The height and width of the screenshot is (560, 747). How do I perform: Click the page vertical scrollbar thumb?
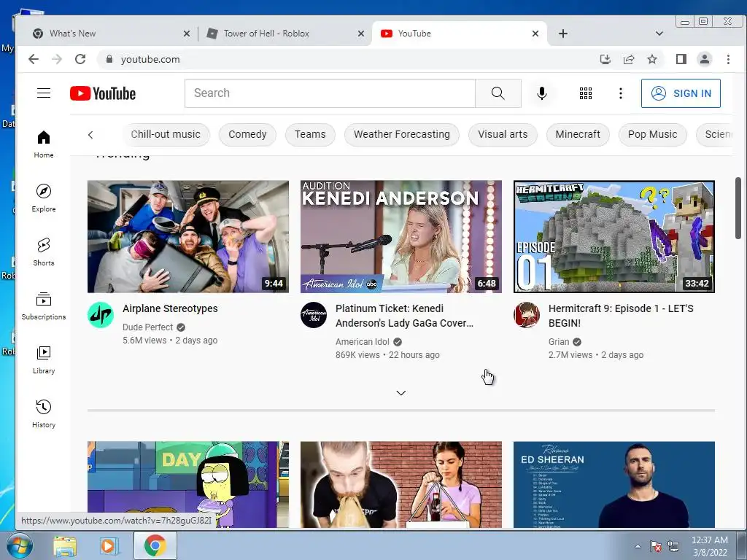tap(738, 208)
